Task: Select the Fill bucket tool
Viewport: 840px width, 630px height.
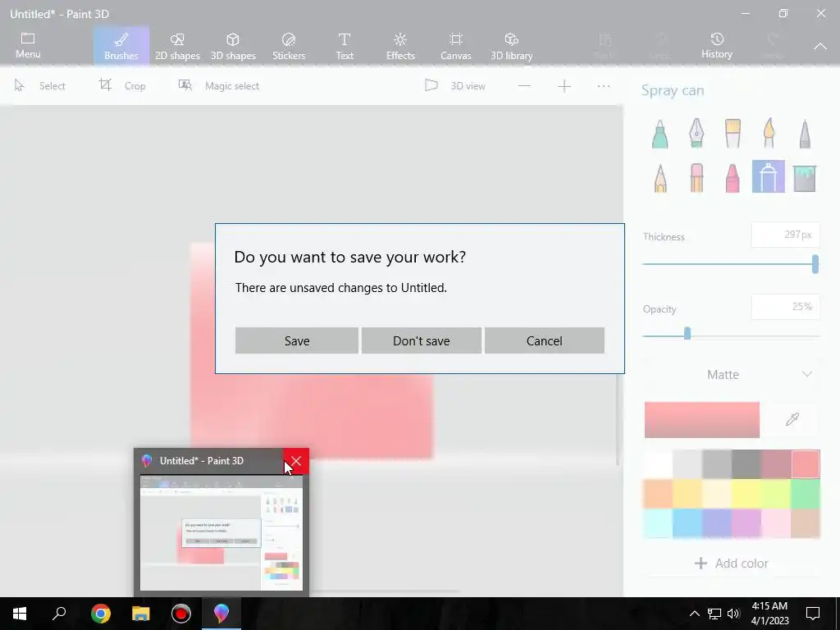Action: (805, 177)
